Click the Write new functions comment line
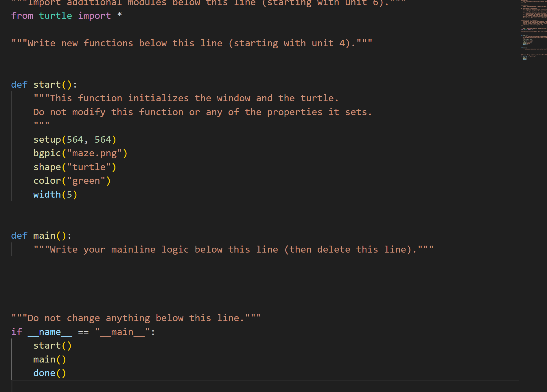The height and width of the screenshot is (392, 547). pos(191,43)
